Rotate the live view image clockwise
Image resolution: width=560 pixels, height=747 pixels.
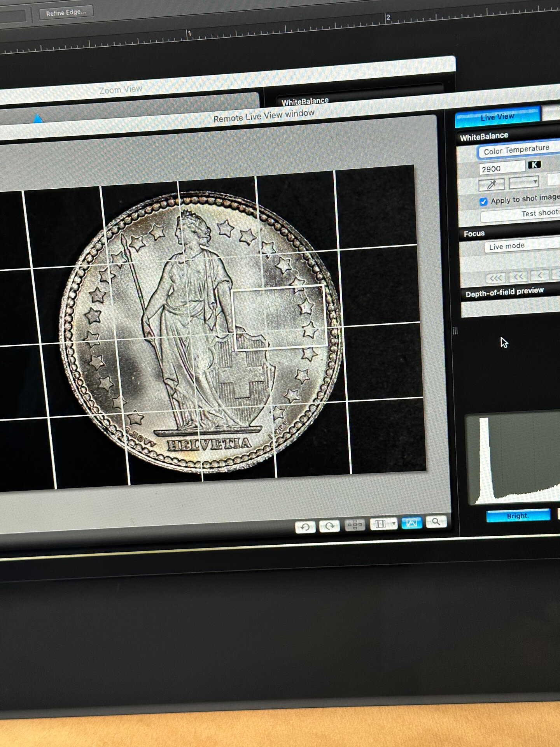point(329,526)
